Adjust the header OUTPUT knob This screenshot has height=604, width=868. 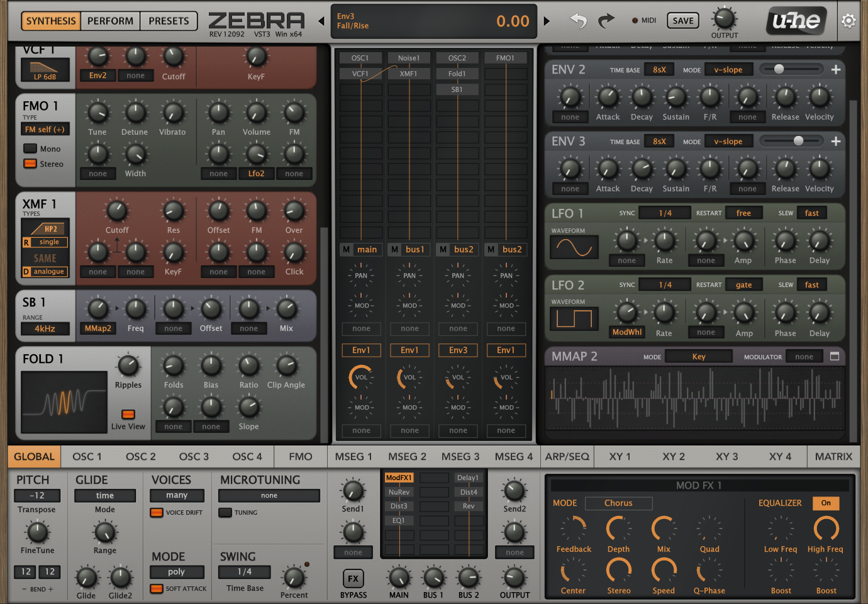(x=724, y=18)
